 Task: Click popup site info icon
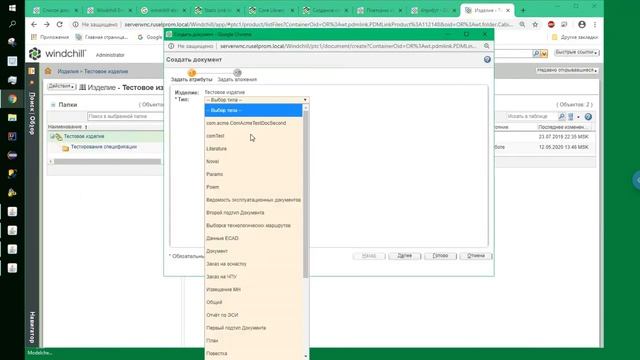tap(171, 46)
